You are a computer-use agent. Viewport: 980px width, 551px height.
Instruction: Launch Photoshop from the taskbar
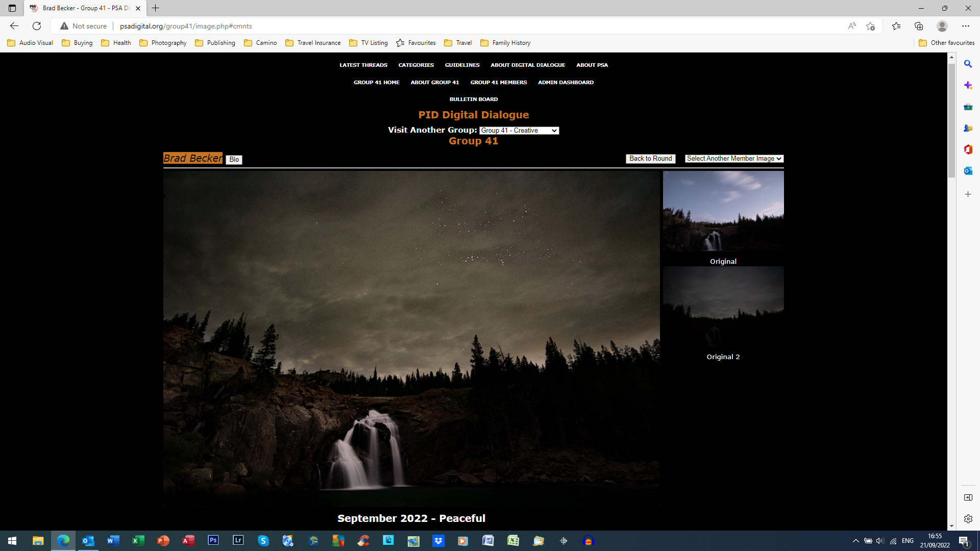click(213, 540)
